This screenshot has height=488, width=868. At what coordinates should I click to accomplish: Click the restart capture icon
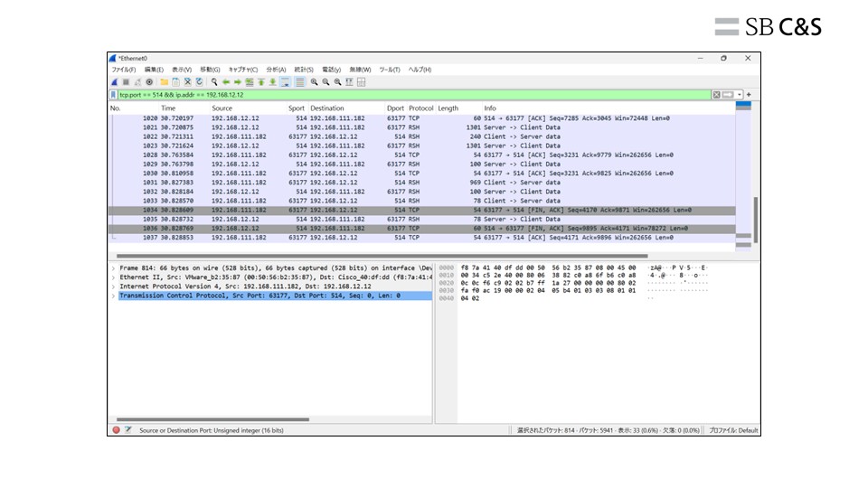[x=137, y=82]
